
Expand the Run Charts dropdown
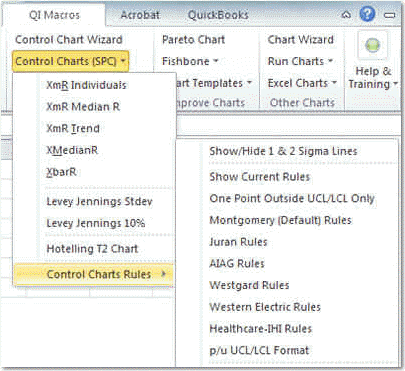pyautogui.click(x=300, y=61)
